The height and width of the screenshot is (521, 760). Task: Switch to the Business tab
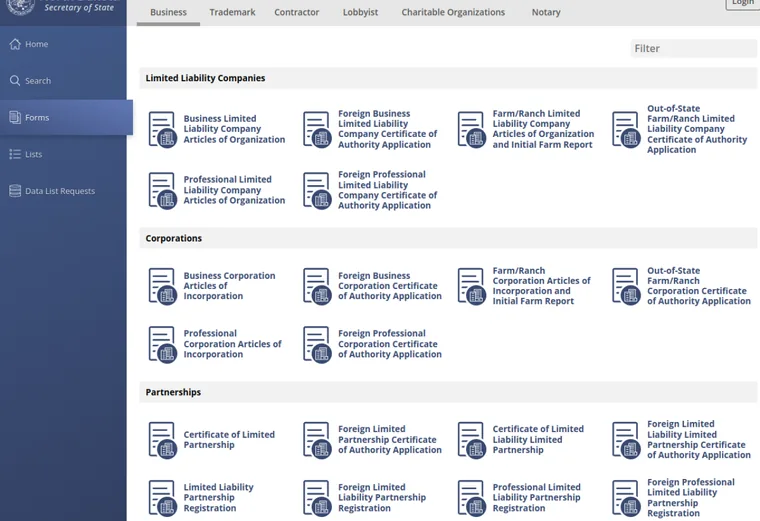(168, 12)
